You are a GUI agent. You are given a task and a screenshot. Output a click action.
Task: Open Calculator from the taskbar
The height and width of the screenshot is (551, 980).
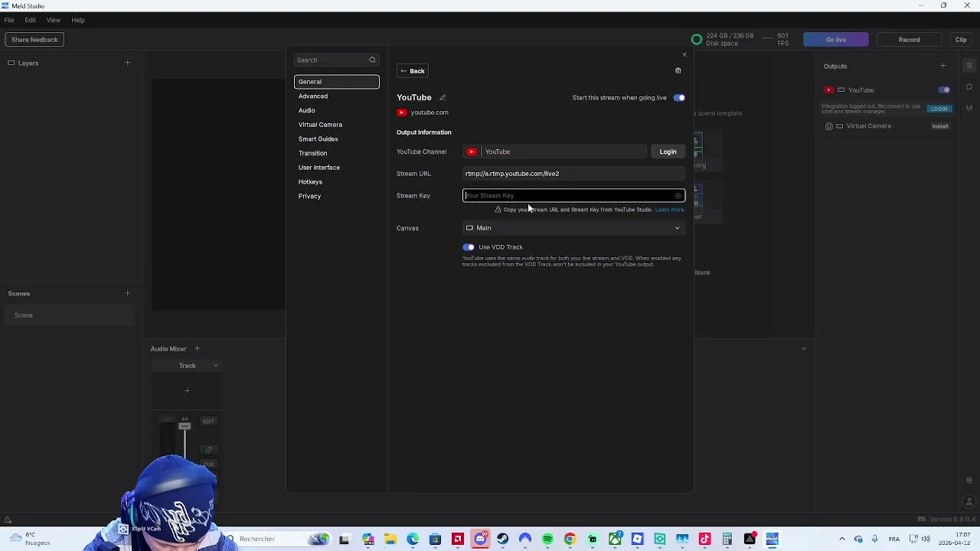click(727, 539)
